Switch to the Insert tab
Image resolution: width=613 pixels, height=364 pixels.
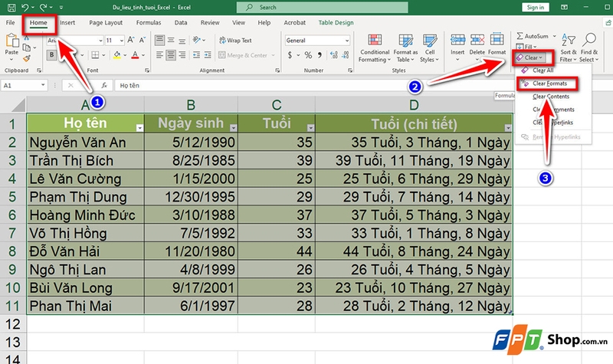pyautogui.click(x=67, y=23)
